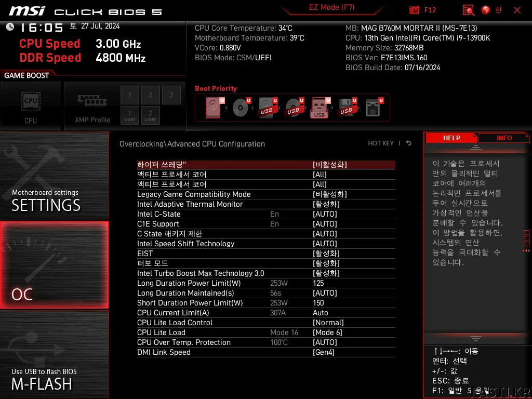
Task: Edit Short Duration Power Limit(W) value 150
Action: 318,303
